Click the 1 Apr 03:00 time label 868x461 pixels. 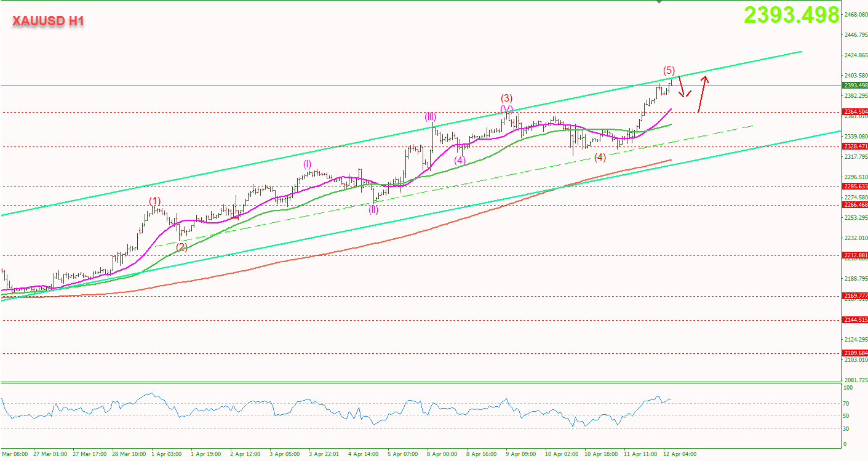coord(166,454)
